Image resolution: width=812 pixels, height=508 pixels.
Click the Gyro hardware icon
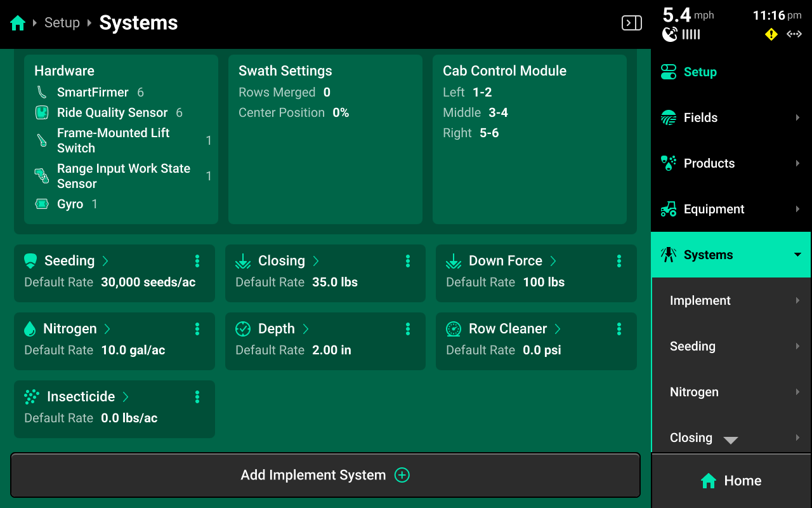tap(42, 204)
